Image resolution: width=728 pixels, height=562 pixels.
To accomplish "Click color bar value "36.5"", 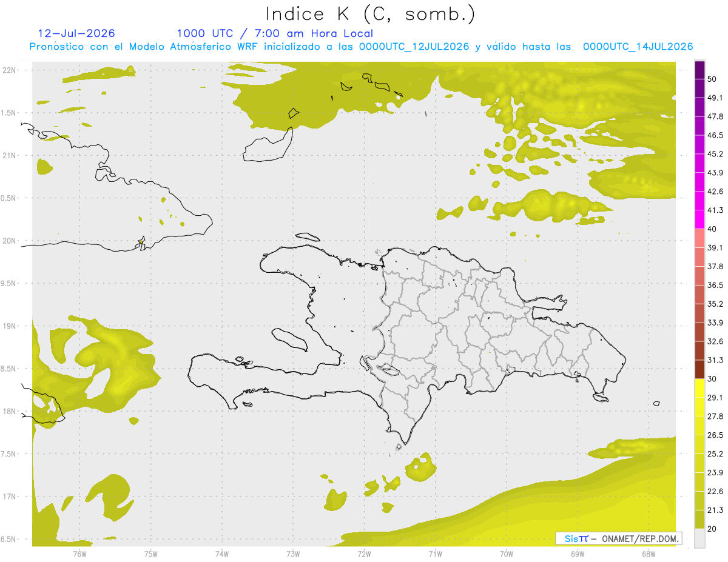I will pyautogui.click(x=715, y=285).
